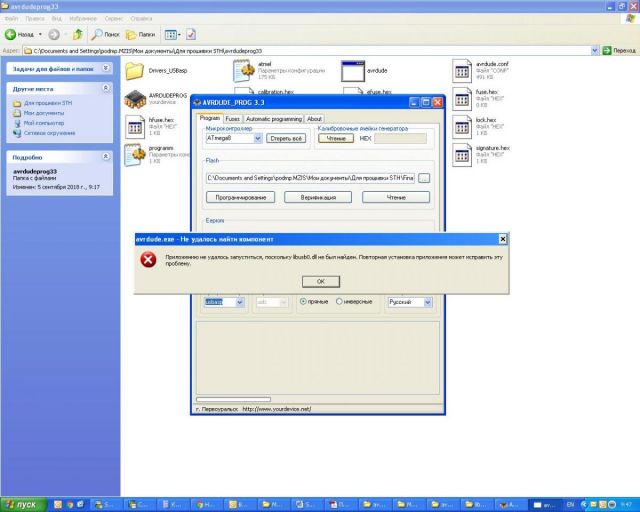Collapse the 'Другие места' sidebar panel
Viewport: 640px width, 512px height.
click(107, 88)
